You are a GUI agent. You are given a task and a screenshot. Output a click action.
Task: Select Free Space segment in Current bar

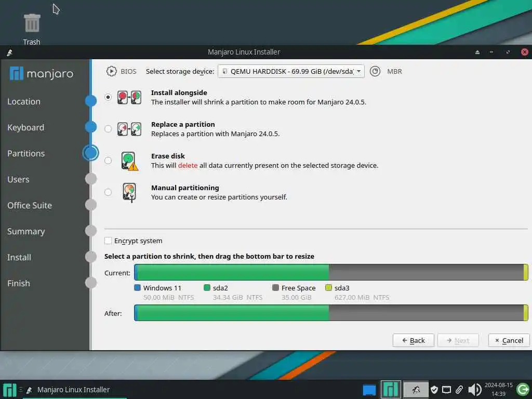(426, 272)
